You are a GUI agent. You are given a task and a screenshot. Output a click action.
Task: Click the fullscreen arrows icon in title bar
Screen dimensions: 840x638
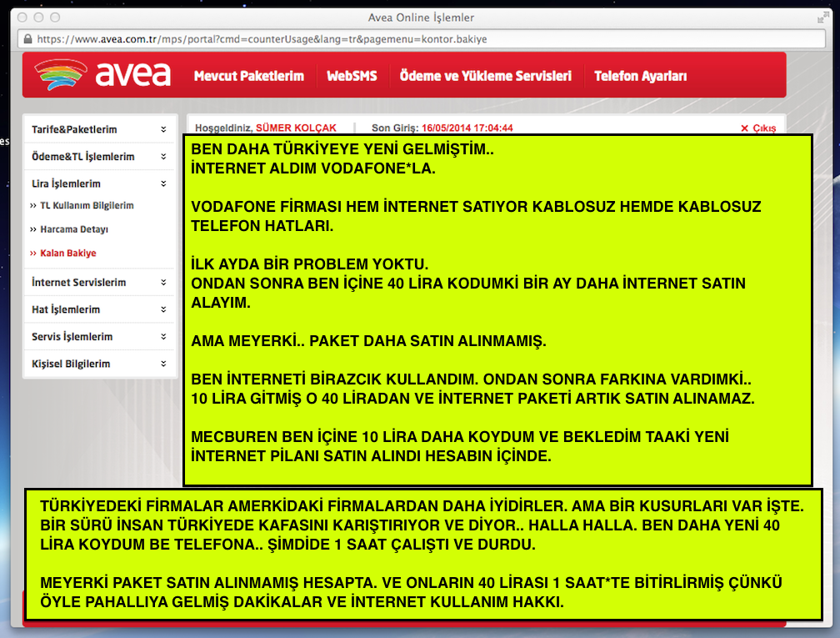tap(822, 18)
